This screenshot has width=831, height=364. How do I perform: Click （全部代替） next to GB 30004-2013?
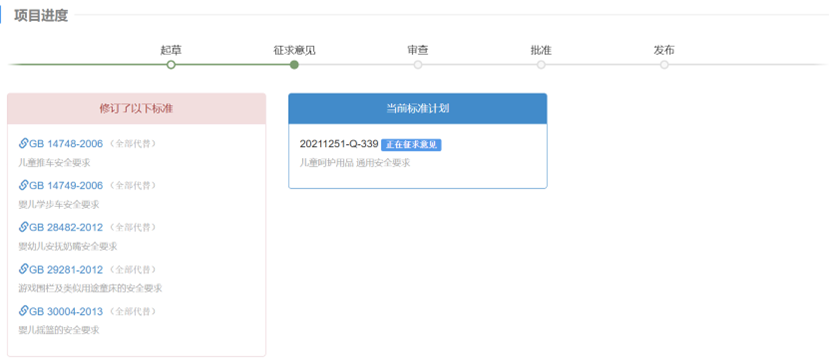coord(134,311)
